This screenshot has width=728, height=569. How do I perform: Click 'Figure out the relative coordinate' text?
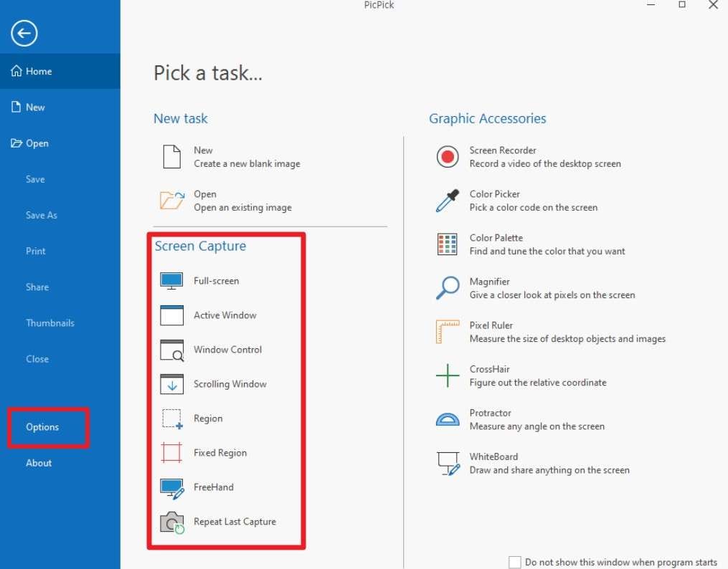pyautogui.click(x=538, y=383)
